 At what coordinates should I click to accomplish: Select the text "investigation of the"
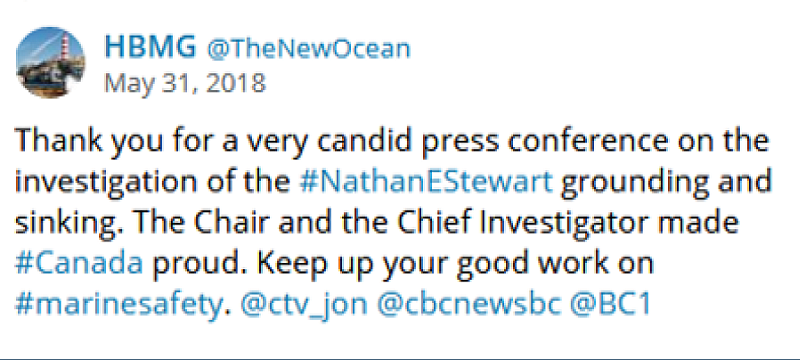pos(153,183)
